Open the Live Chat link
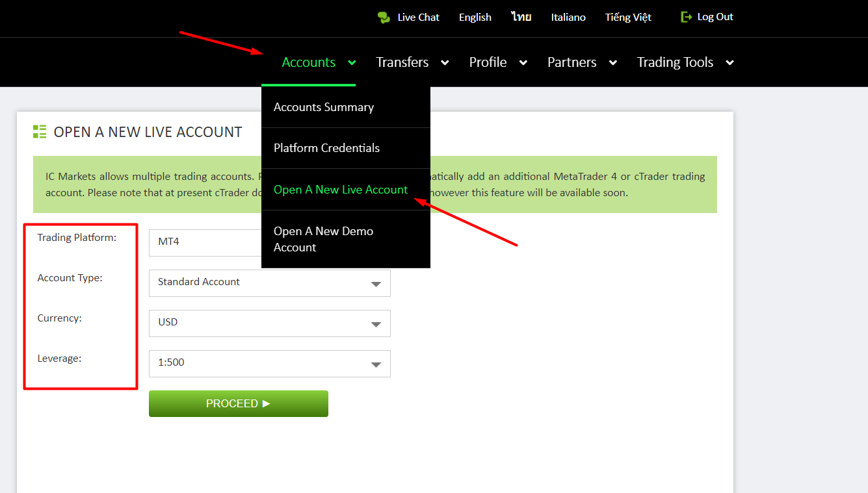Image resolution: width=868 pixels, height=493 pixels. [x=418, y=18]
